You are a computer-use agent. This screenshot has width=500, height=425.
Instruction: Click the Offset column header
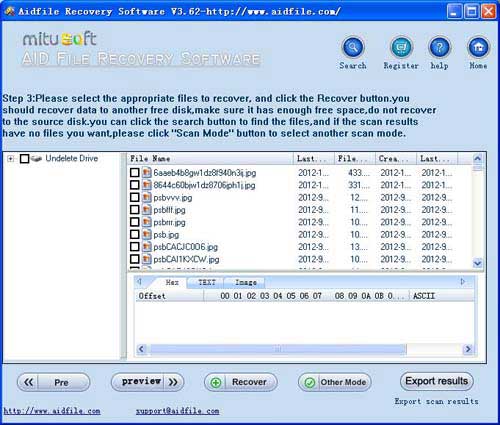(x=169, y=296)
